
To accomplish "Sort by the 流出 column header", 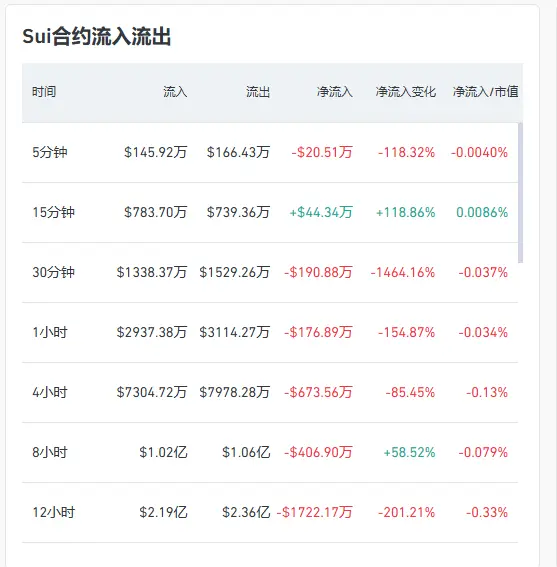I will coord(258,92).
